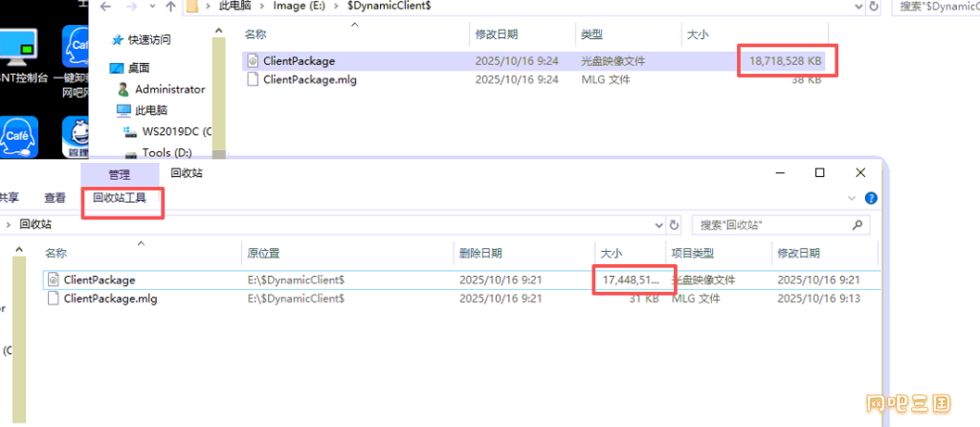980x427 pixels.
Task: Sort Recycle Bin by 删除日期 column header
Action: (x=480, y=253)
